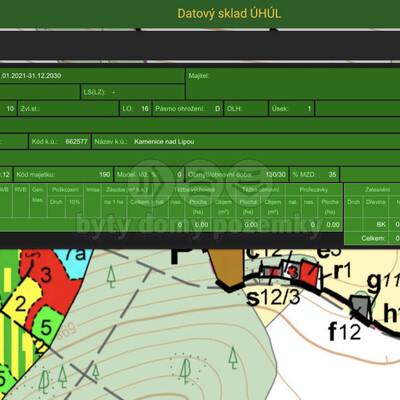400x400 pixels.
Task: Click map label s12/3
Action: 273,297
